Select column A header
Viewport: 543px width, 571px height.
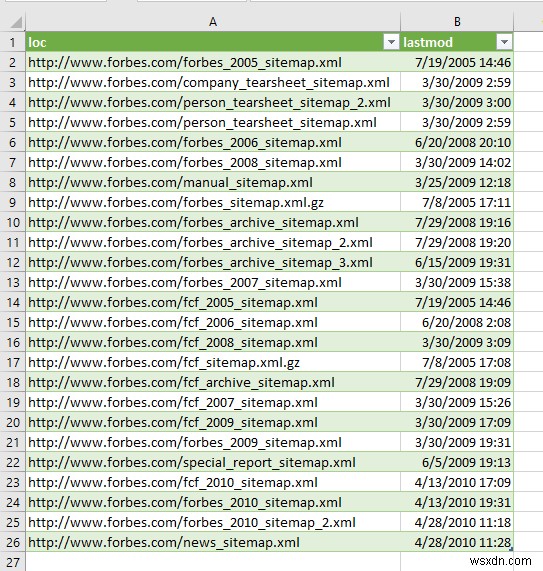click(x=213, y=22)
